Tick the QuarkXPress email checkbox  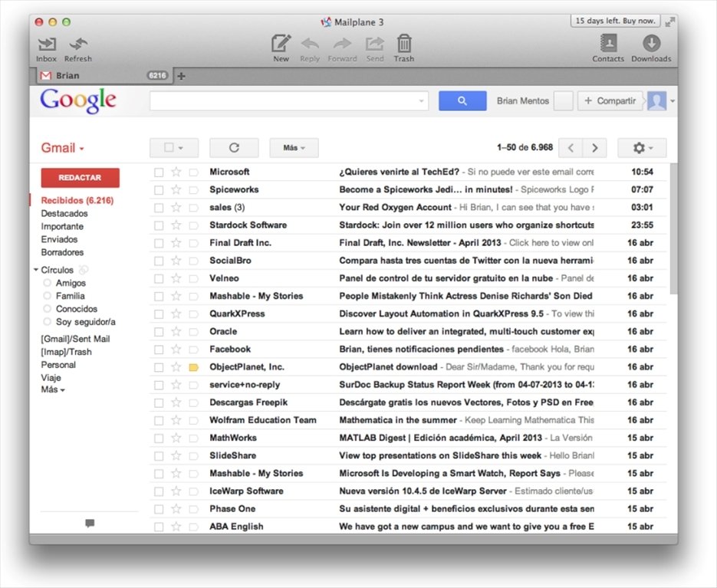[x=159, y=314]
